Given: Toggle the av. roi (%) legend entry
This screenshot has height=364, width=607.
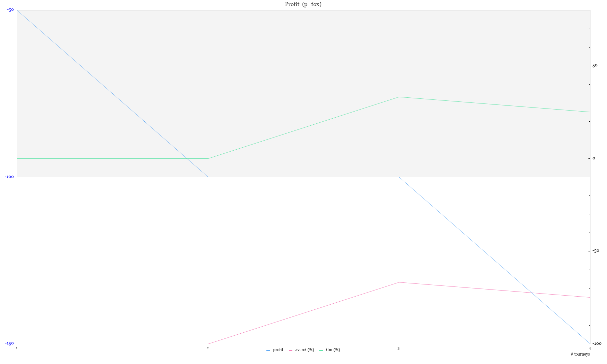Looking at the screenshot, I should (x=305, y=350).
